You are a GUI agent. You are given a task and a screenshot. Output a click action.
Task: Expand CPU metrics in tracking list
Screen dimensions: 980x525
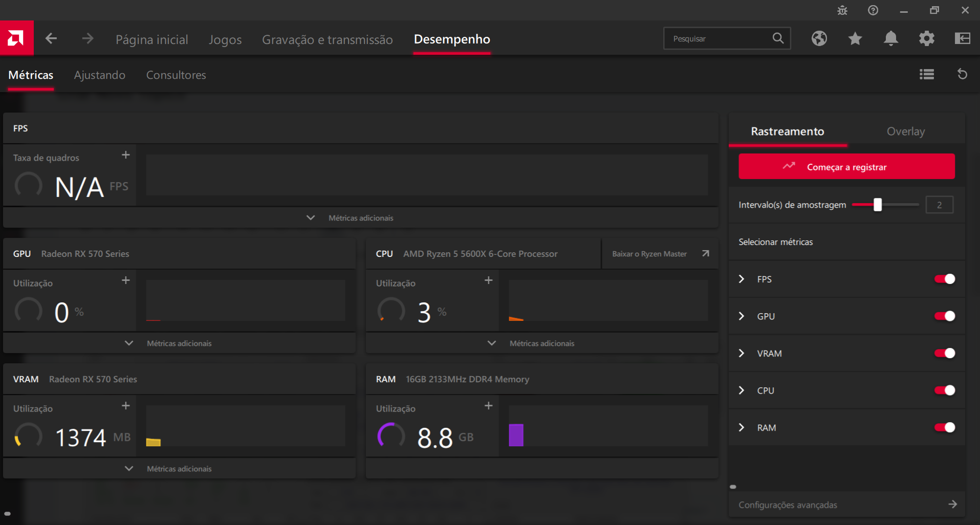pyautogui.click(x=742, y=390)
